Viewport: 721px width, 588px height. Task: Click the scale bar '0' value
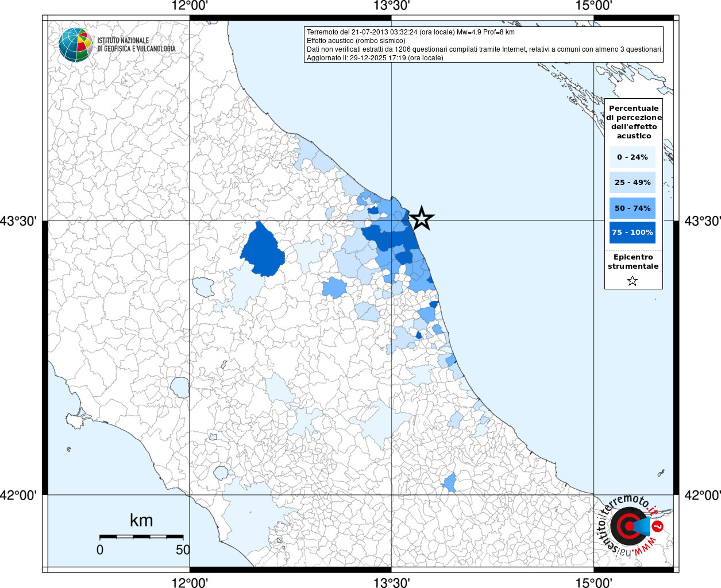pos(100,550)
